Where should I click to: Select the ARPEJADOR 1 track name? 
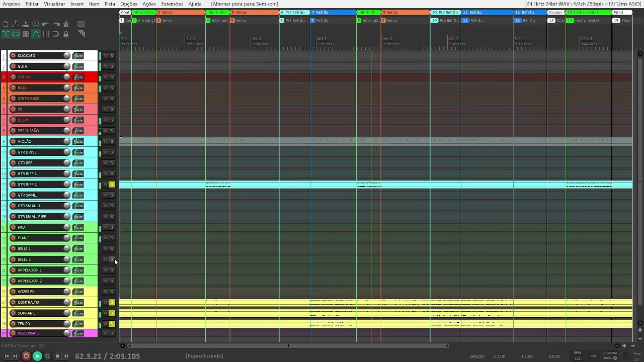click(30, 270)
